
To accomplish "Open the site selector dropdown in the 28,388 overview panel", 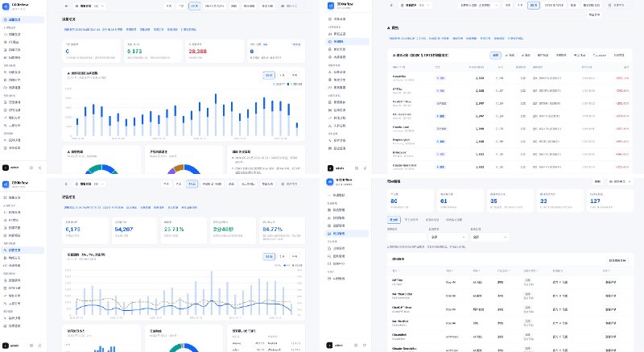I will 89,6.
